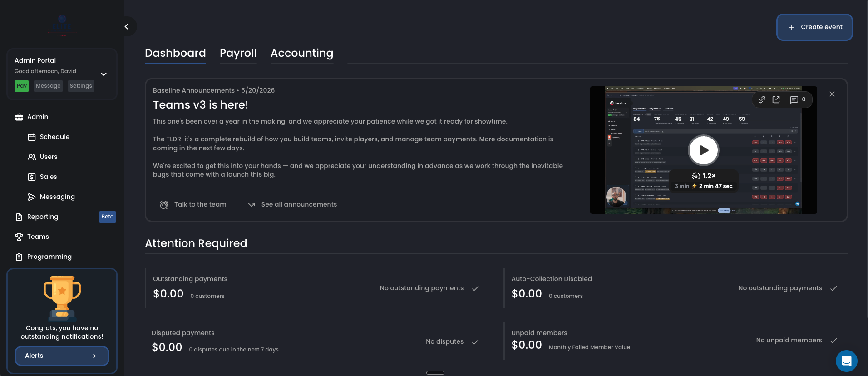Click the Sales dollar icon
The image size is (868, 376).
click(x=32, y=177)
